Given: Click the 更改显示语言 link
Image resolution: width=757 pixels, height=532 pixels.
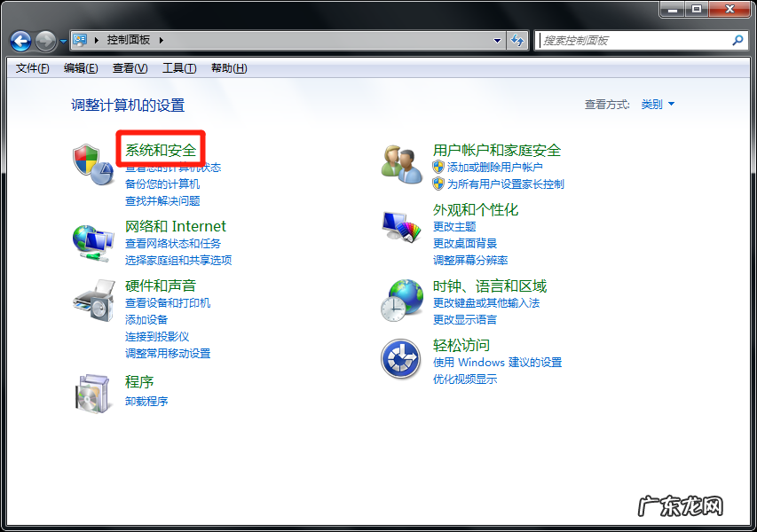Looking at the screenshot, I should pos(465,320).
